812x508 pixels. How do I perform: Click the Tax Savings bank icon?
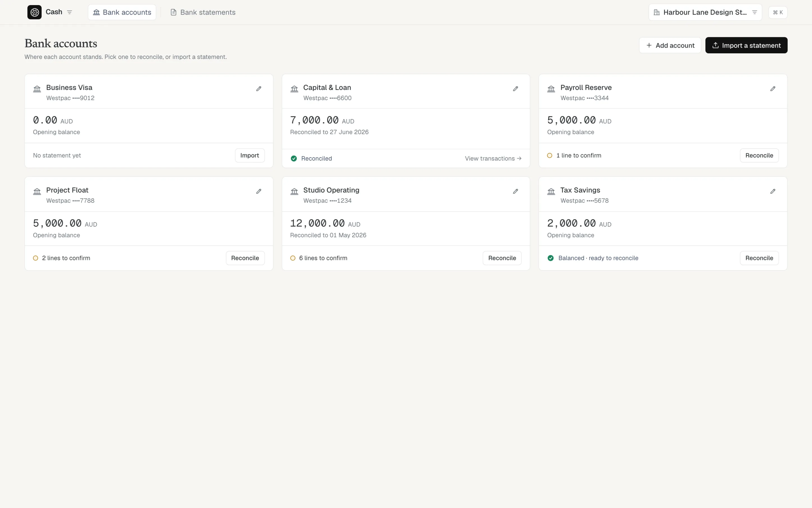[551, 191]
